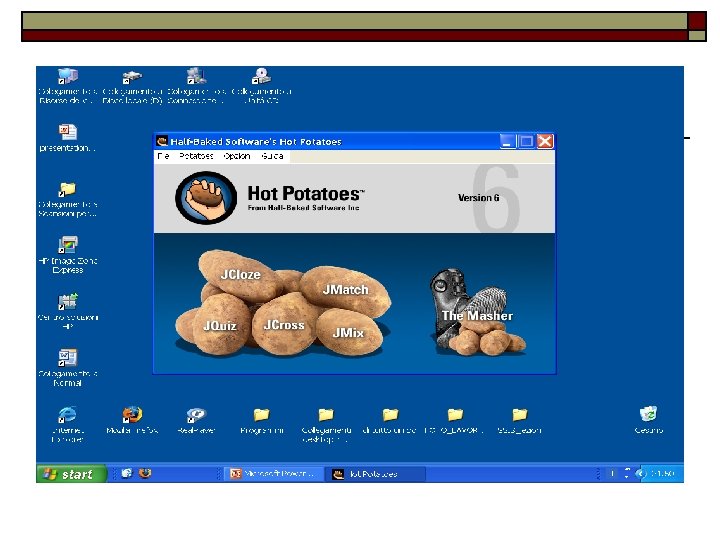Switch to Hot Potatoes taskbar button
Screen dimensions: 720x540
click(375, 473)
